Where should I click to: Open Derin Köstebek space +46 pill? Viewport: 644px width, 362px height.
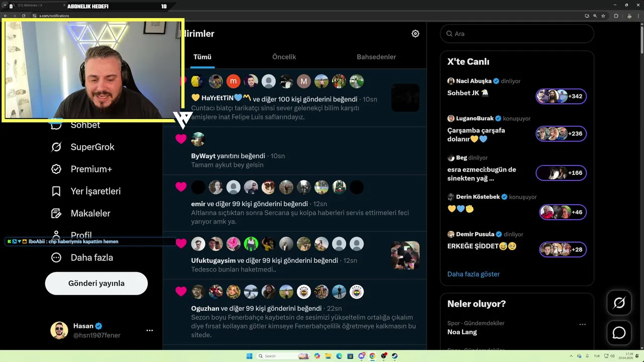562,212
